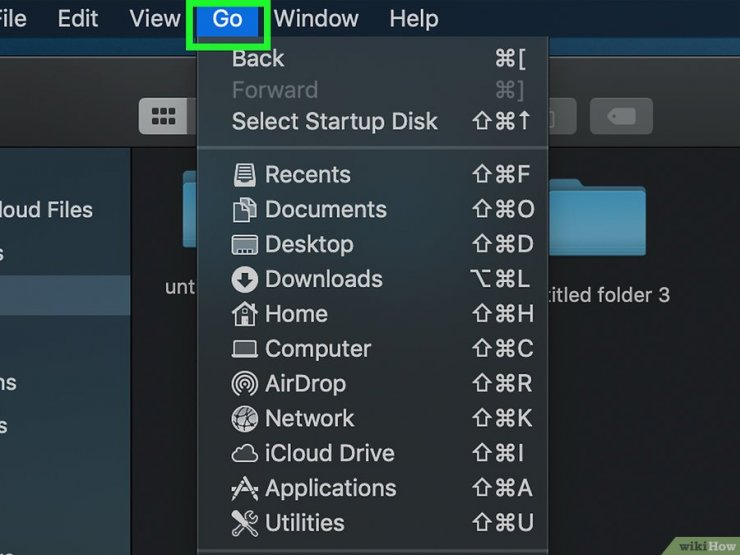Click the Computer laptop icon
Screen dimensions: 740x555
coord(244,349)
